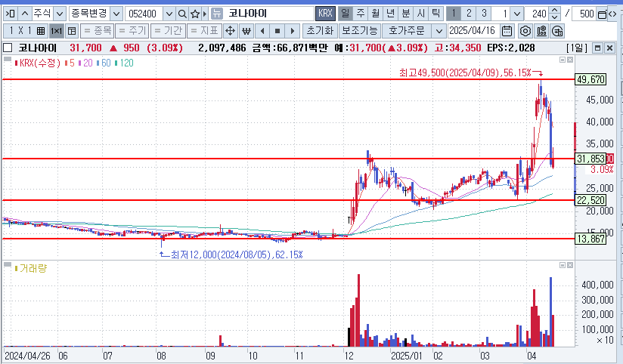
Task: Open the table layout icon
Action: click(x=72, y=30)
